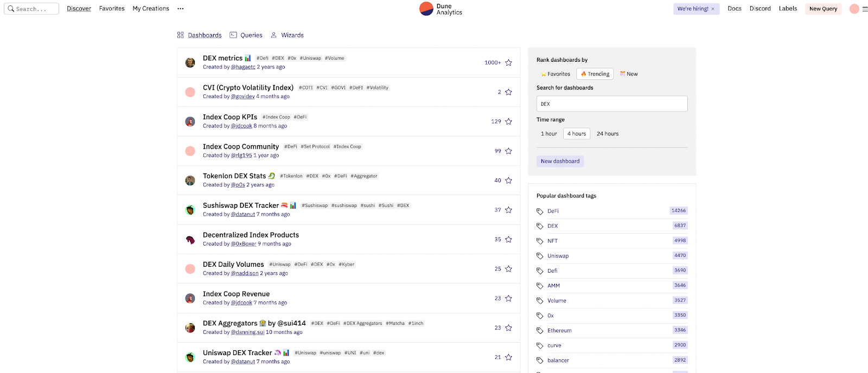Rank dashboards by Trending
Image resolution: width=868 pixels, height=373 pixels.
(x=595, y=74)
